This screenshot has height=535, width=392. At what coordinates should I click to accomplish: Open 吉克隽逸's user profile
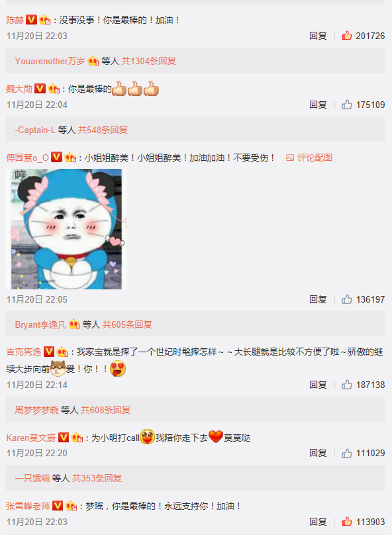[x=24, y=352]
